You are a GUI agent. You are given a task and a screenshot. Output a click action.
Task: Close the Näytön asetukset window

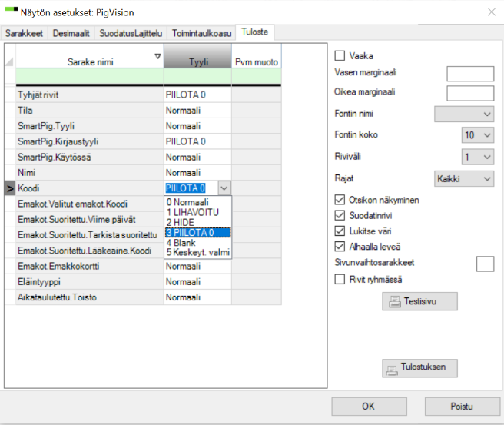click(492, 12)
